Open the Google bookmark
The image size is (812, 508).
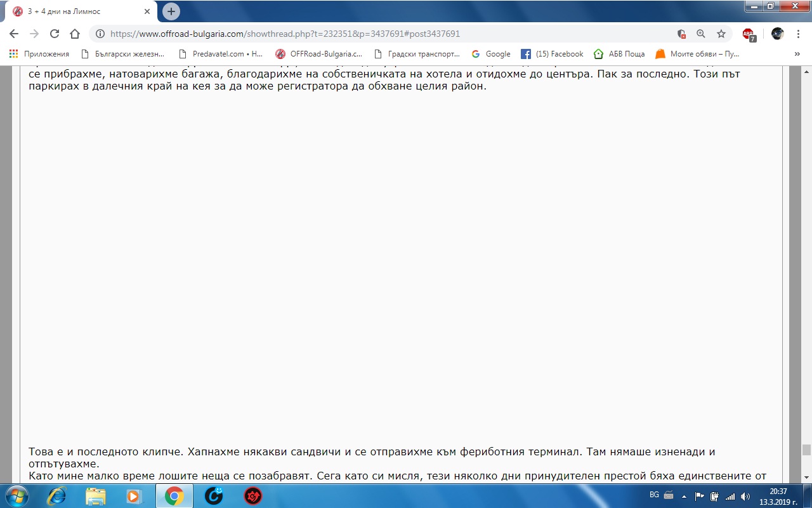(491, 54)
